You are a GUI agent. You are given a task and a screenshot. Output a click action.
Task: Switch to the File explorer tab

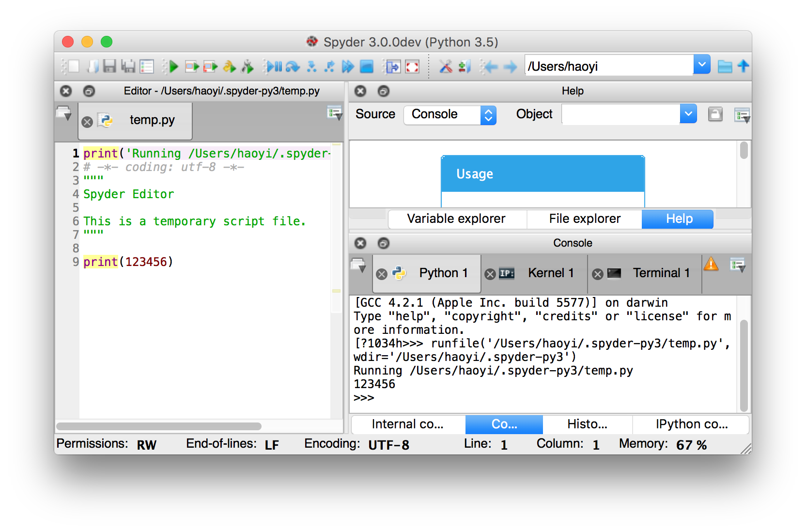point(585,219)
